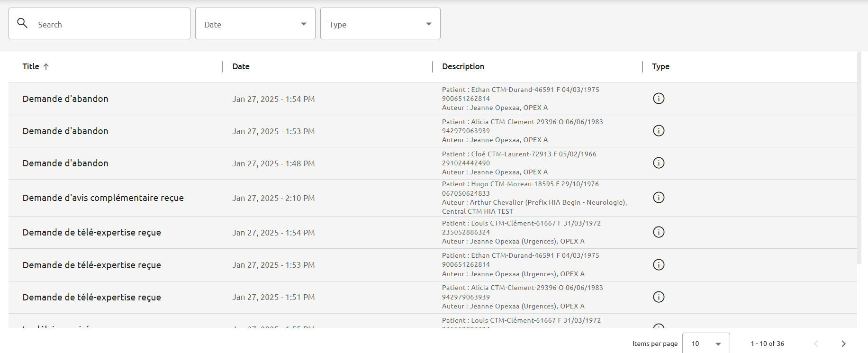The width and height of the screenshot is (868, 353).
Task: Sort by the Date column header
Action: [241, 66]
